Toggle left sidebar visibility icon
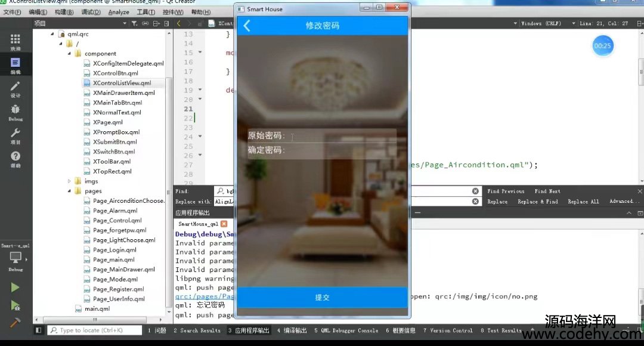 click(38, 330)
